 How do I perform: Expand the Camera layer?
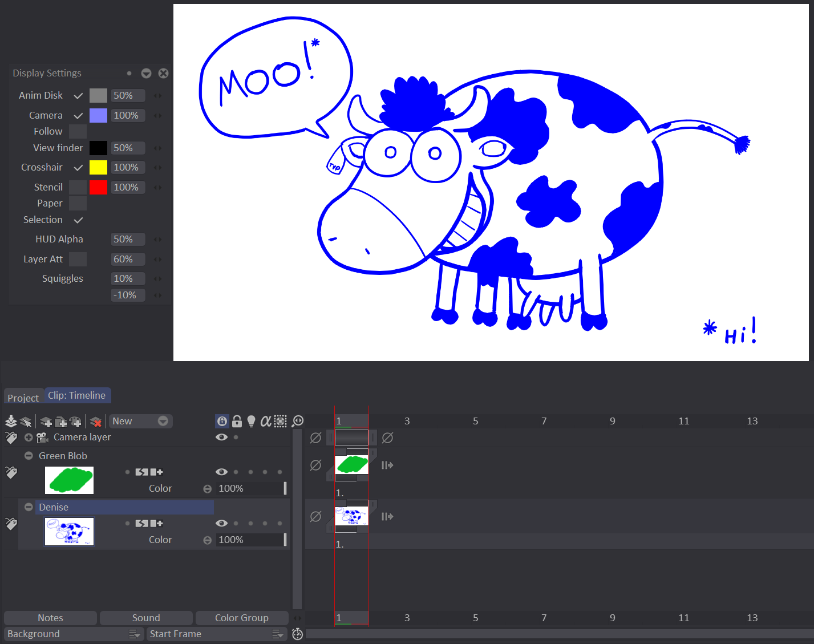pos(29,438)
